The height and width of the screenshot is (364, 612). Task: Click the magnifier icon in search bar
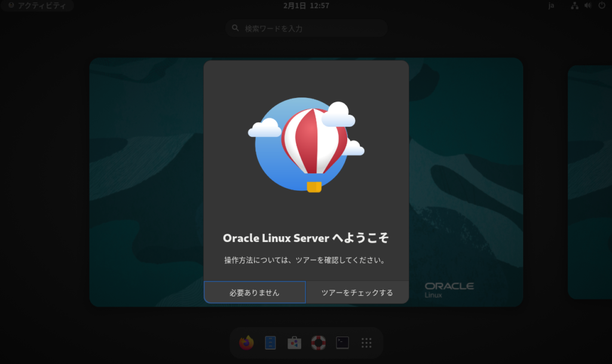coord(235,28)
